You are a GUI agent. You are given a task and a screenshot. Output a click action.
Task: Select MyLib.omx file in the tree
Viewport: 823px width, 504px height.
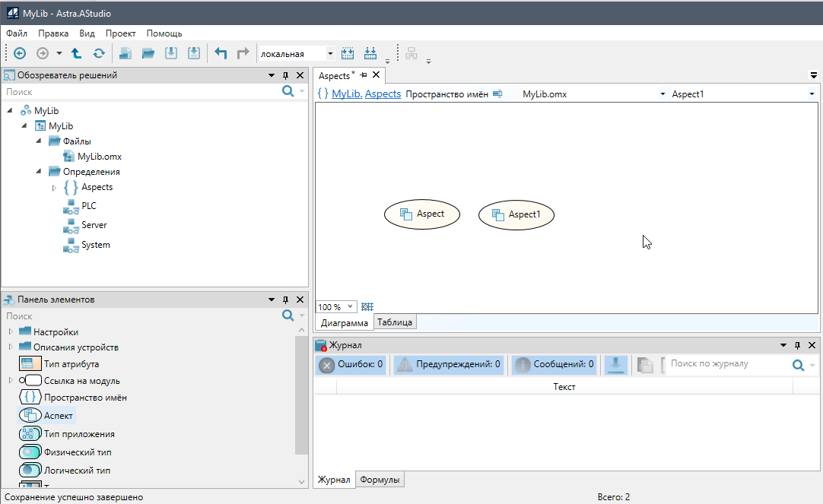tap(99, 157)
